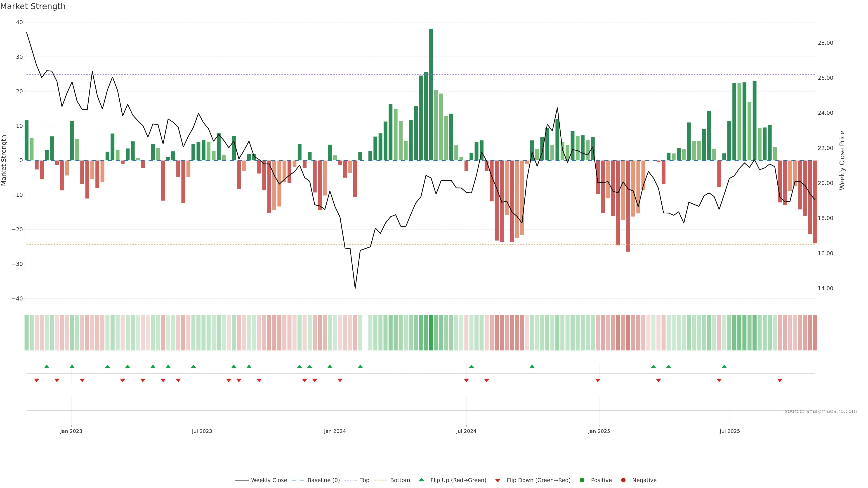Click the Market Strength chart title
Image resolution: width=868 pixels, height=488 pixels.
coord(33,6)
